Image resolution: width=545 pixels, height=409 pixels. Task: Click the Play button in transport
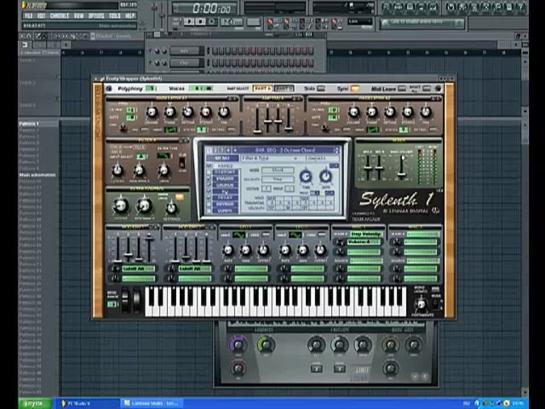click(x=189, y=22)
